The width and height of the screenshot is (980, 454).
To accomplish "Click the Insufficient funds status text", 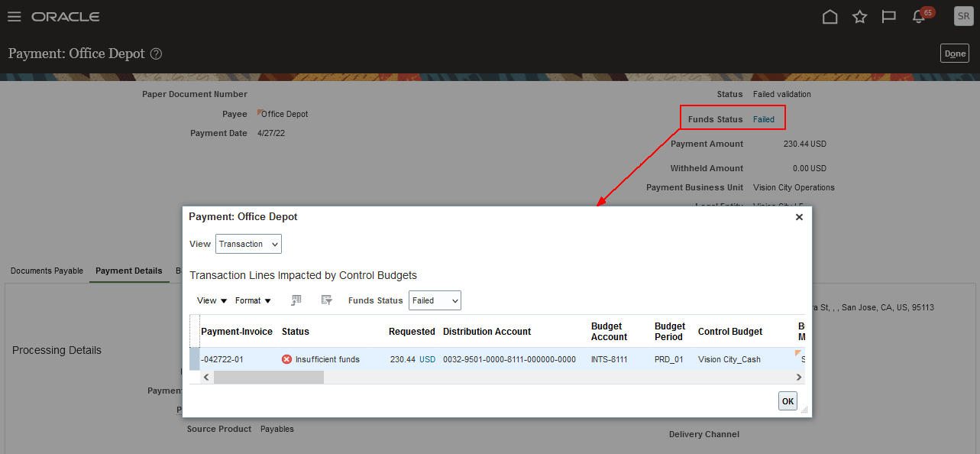I will click(328, 359).
